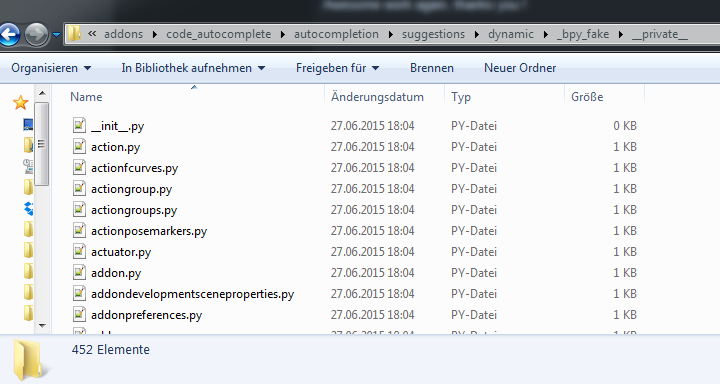
Task: Sort files by Name column
Action: [86, 97]
